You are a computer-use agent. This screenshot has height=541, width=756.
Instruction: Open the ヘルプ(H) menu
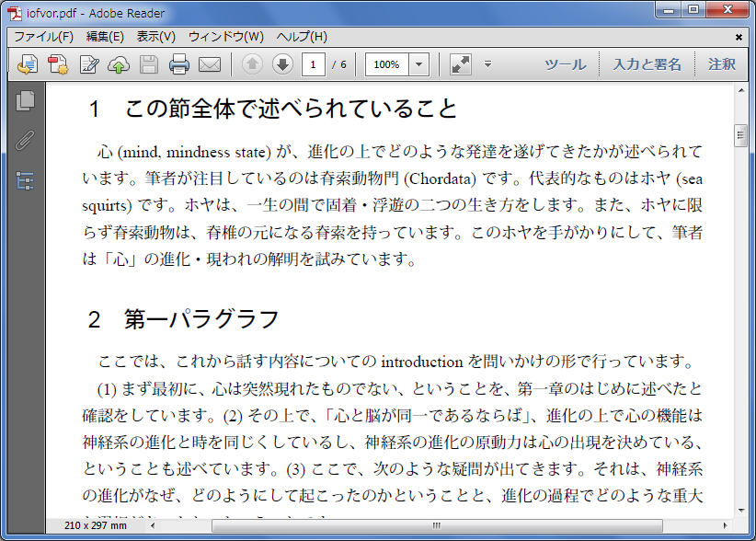302,37
